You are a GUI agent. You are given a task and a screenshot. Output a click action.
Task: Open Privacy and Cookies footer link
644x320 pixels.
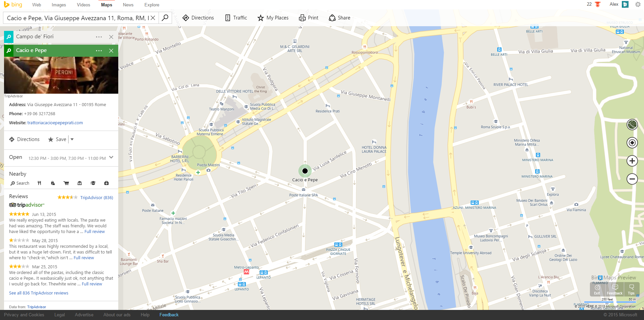click(24, 315)
